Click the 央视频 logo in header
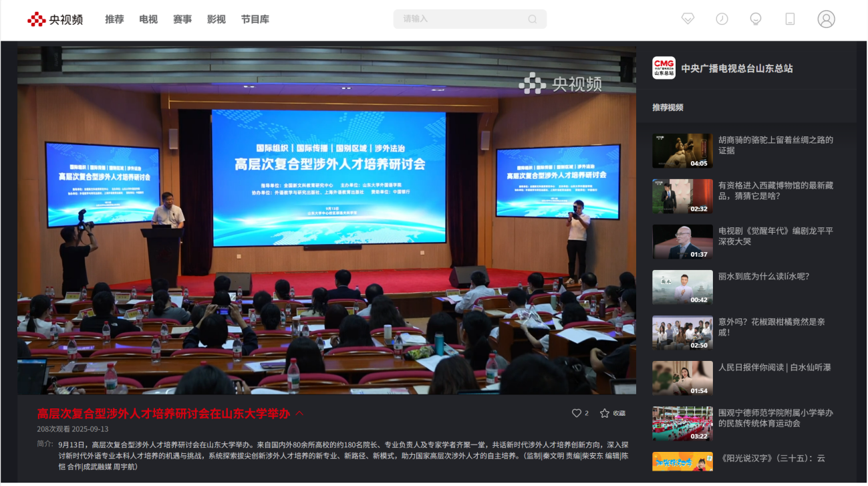Screen dimensions: 868x486 [x=55, y=19]
